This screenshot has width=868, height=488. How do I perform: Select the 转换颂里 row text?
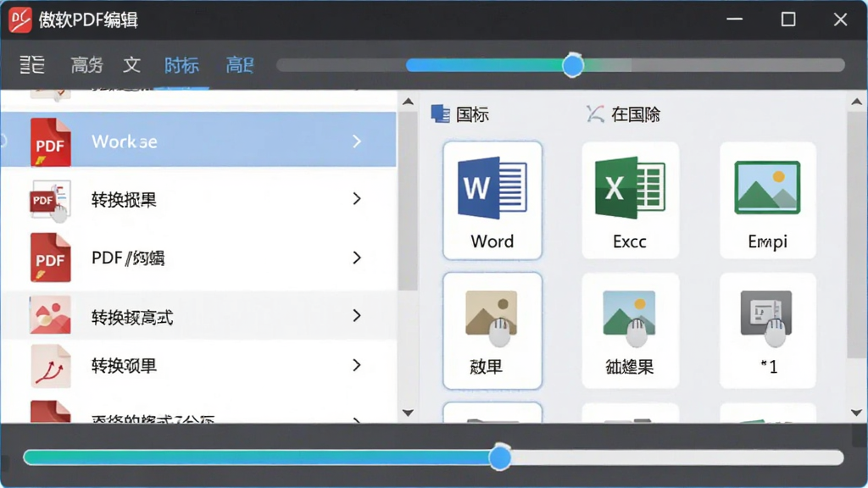tap(124, 366)
